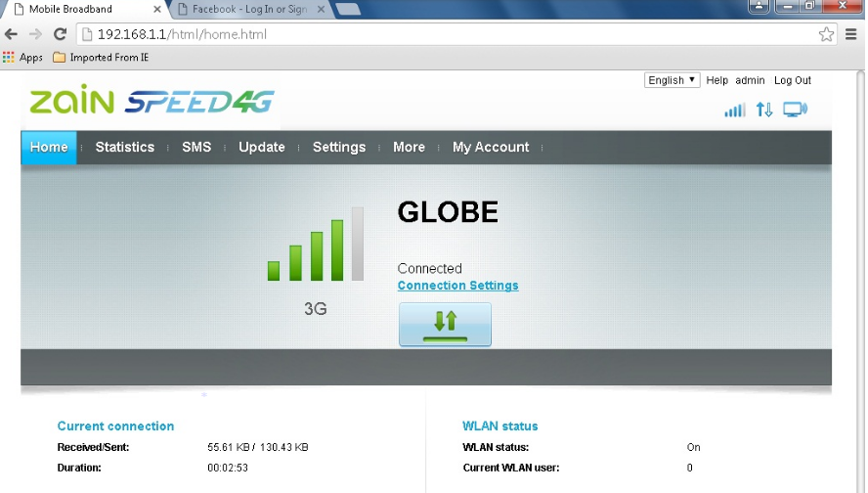This screenshot has width=868, height=493.
Task: Click the Connected status text
Action: point(429,269)
